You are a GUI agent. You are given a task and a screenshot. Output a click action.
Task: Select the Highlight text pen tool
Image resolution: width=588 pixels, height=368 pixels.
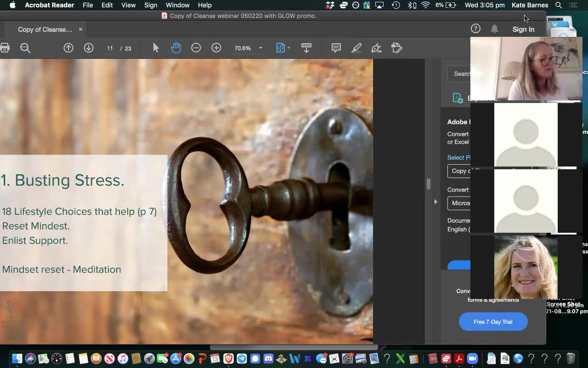coord(356,48)
